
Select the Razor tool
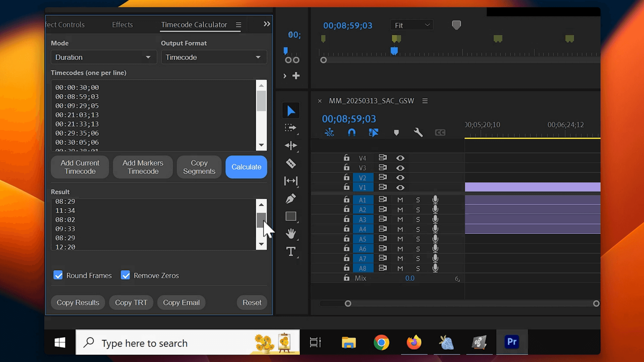[290, 163]
